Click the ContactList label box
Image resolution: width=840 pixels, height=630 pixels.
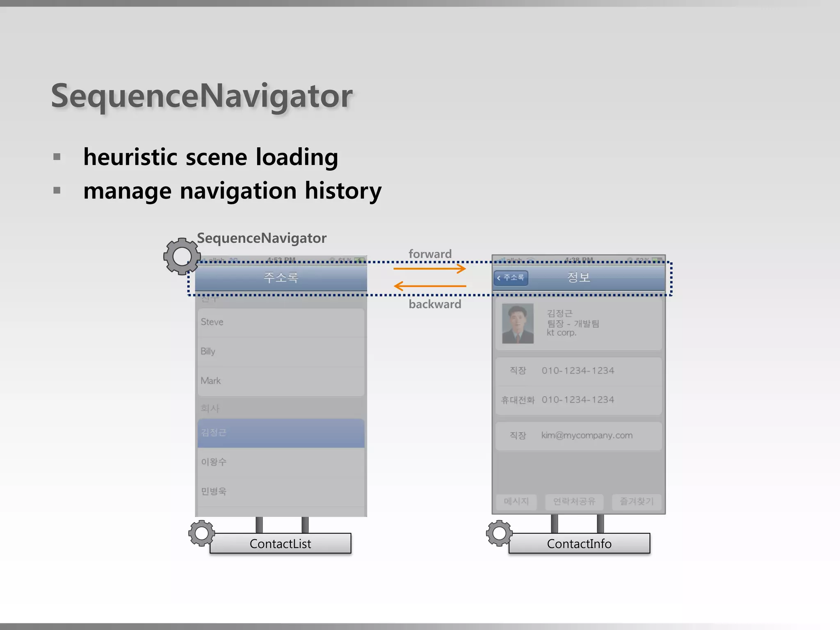(281, 543)
